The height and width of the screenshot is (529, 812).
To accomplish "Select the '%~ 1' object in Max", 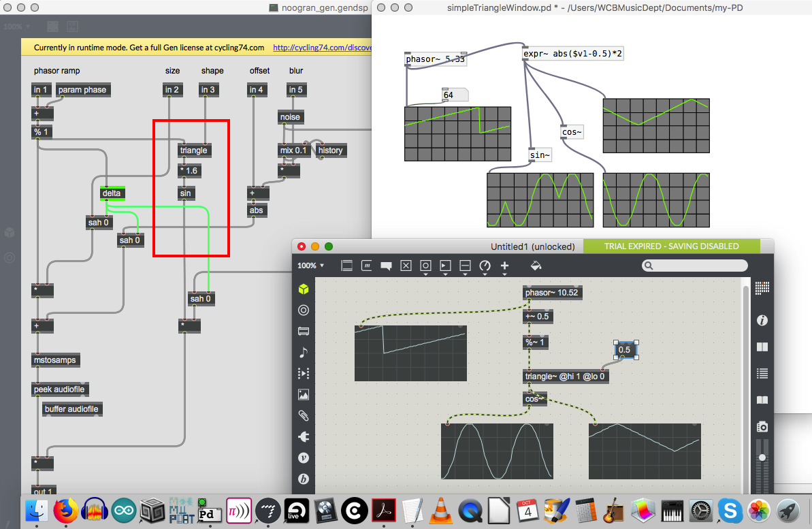I will [536, 342].
